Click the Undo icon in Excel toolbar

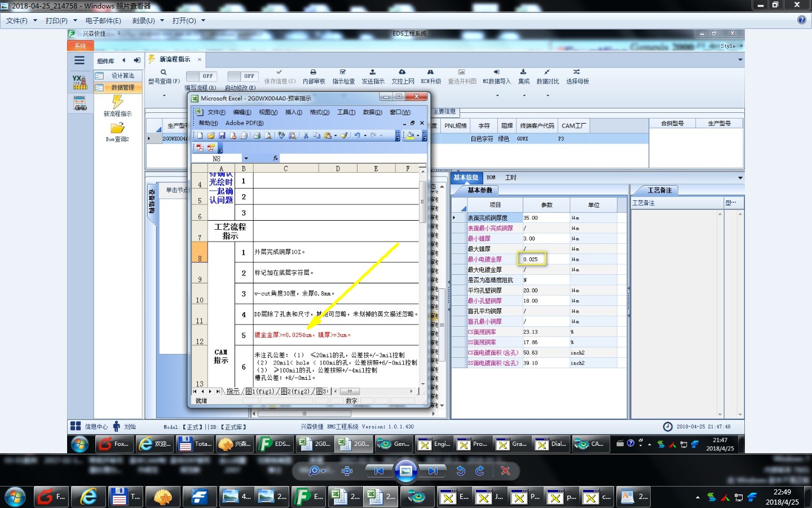point(357,135)
